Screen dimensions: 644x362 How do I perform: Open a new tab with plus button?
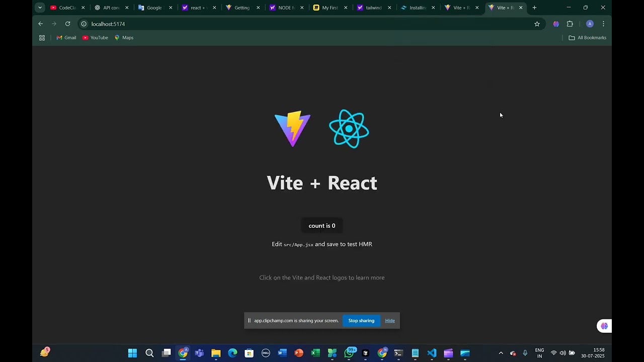coord(534,8)
